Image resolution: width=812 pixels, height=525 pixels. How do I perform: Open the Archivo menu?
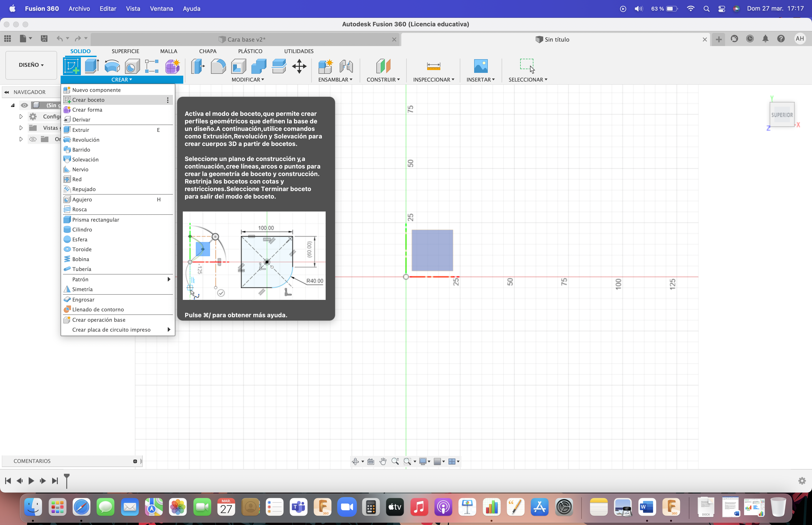point(79,8)
